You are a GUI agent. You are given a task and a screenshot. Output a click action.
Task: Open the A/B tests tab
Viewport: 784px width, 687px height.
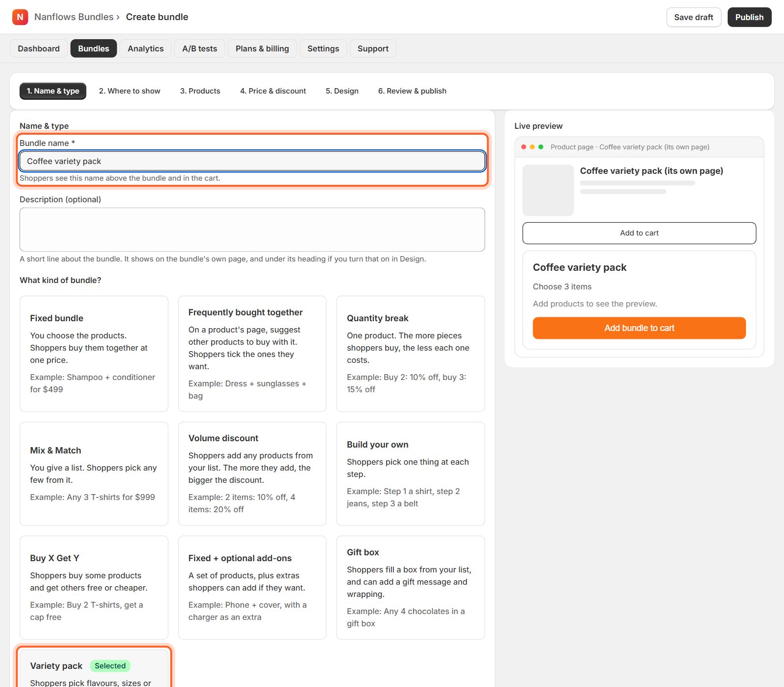pyautogui.click(x=199, y=48)
